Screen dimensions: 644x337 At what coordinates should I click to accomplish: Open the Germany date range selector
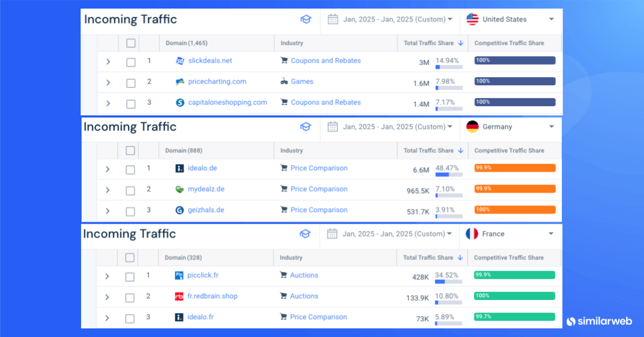point(390,127)
